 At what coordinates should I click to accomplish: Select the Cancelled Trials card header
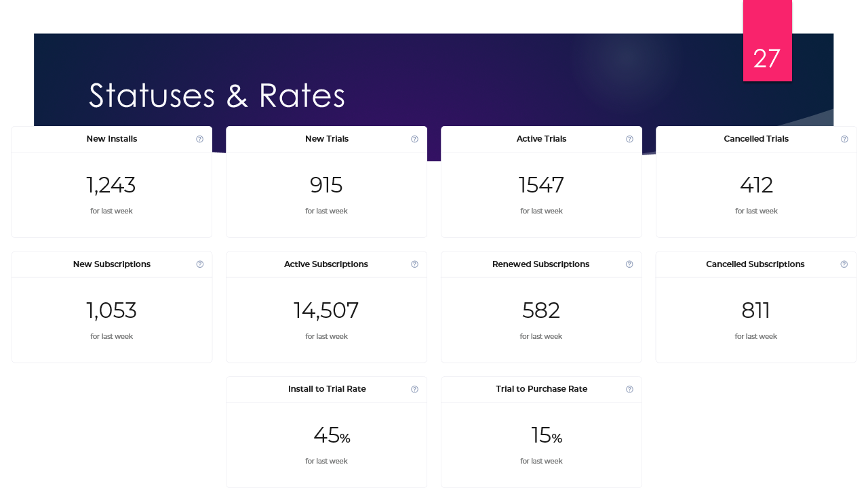[756, 139]
